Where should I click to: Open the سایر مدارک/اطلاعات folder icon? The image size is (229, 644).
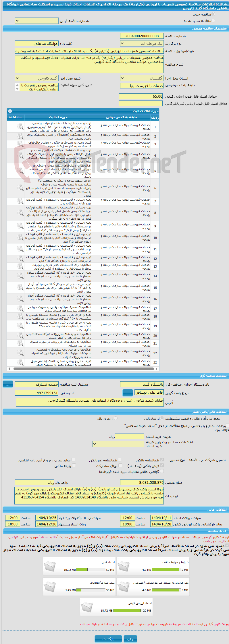tap(49, 587)
